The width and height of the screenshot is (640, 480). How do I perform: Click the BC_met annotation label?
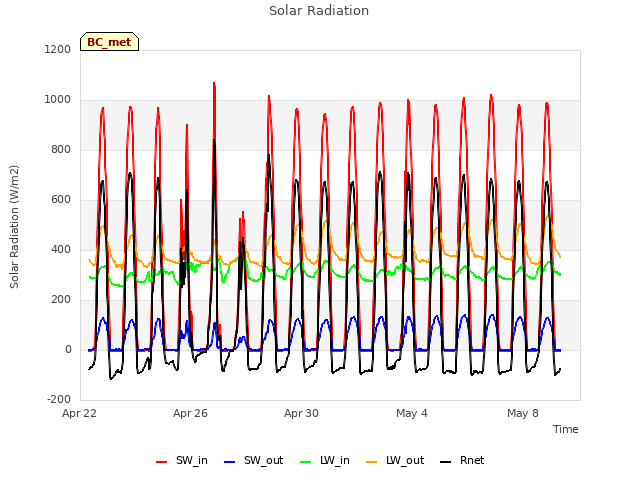point(109,42)
